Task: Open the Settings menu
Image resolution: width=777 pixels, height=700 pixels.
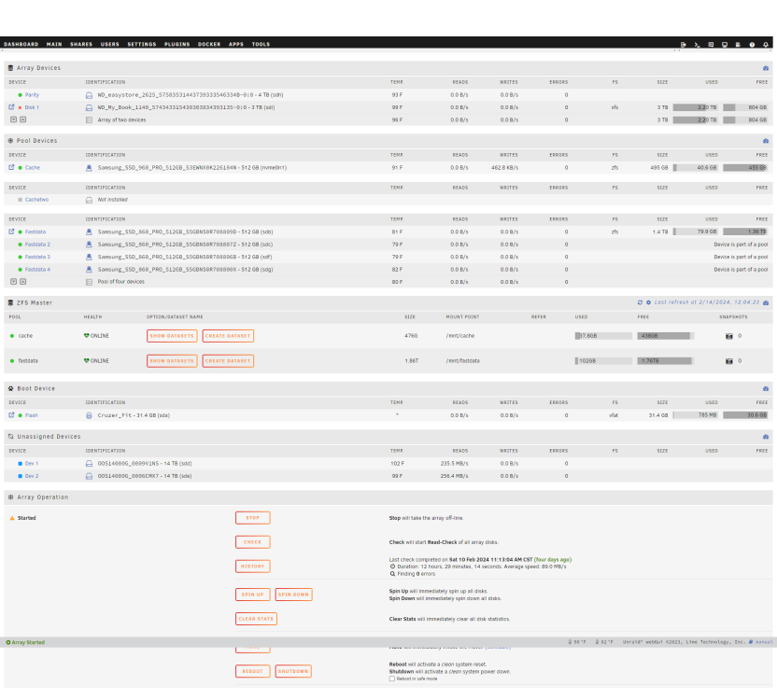Action: click(142, 44)
